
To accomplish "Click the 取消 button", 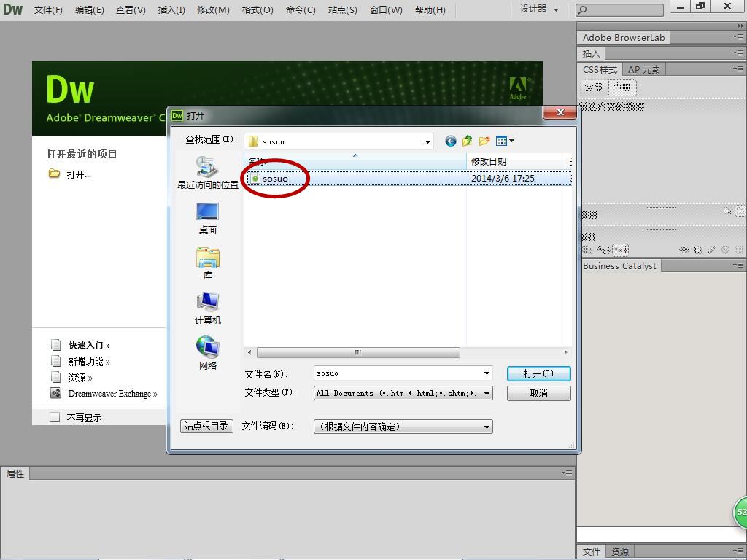I will [x=539, y=393].
